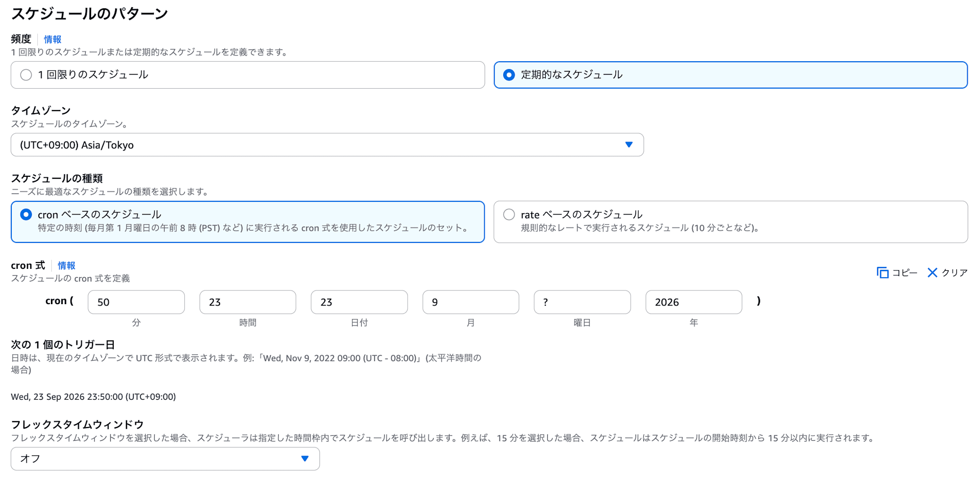The width and height of the screenshot is (980, 477).
Task: Click the クリア X icon
Action: [932, 273]
